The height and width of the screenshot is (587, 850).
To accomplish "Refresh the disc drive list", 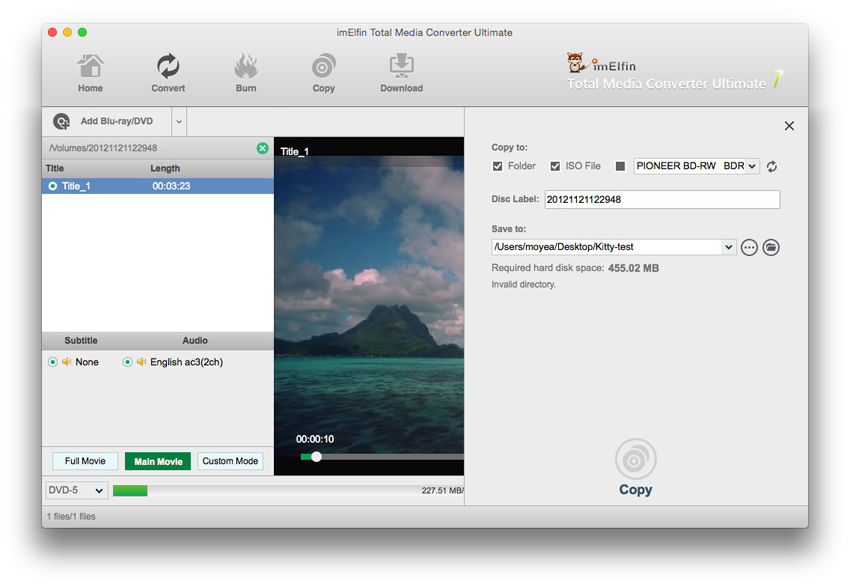I will point(772,166).
